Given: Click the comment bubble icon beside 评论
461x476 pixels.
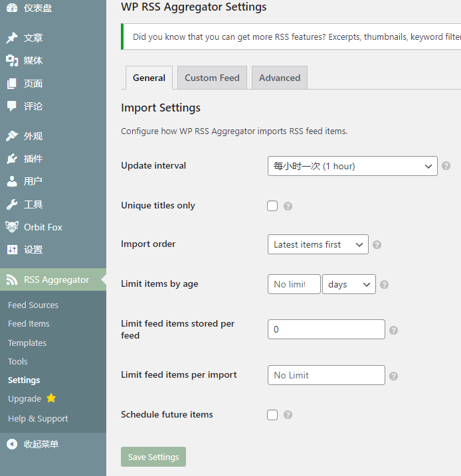Looking at the screenshot, I should tap(12, 106).
